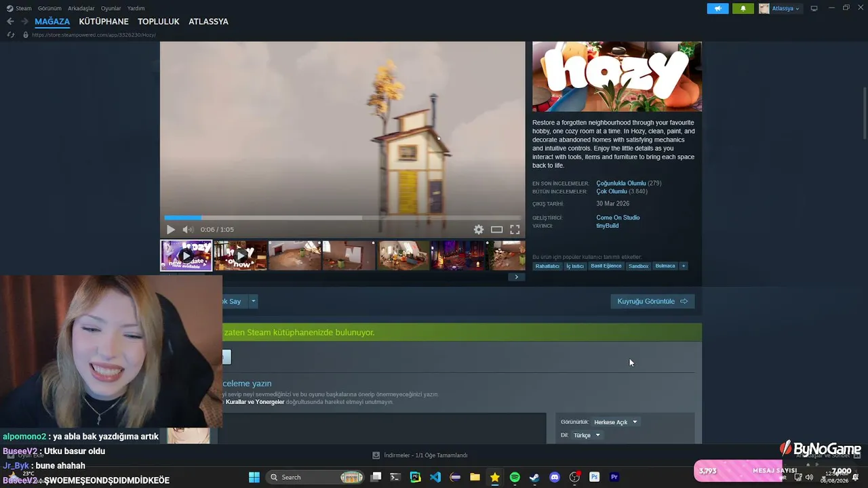Open the Yardım menu

[136, 8]
